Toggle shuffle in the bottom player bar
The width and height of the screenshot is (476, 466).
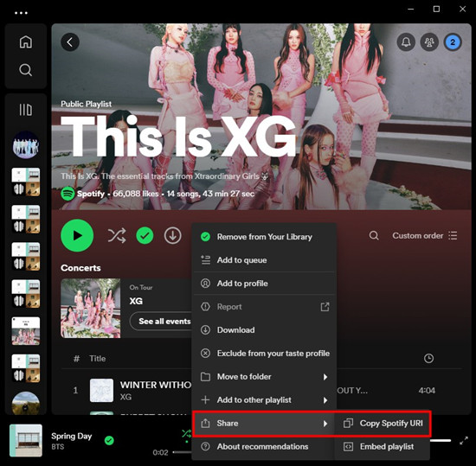[x=186, y=434]
